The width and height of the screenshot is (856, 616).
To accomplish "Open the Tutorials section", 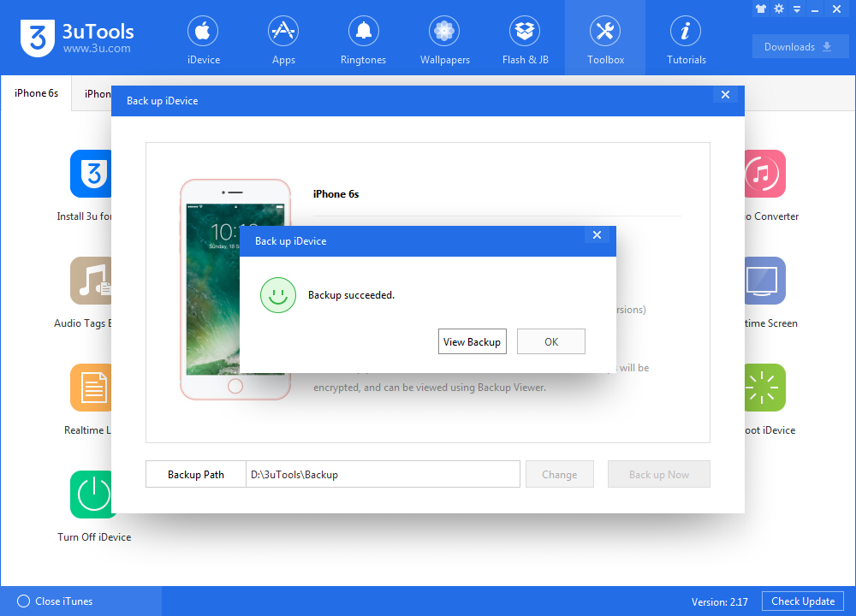I will (x=686, y=39).
